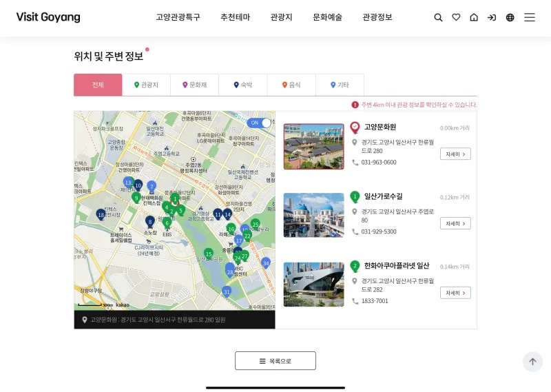Click blue map marker number 17
This screenshot has height=392, width=551.
pos(239,241)
